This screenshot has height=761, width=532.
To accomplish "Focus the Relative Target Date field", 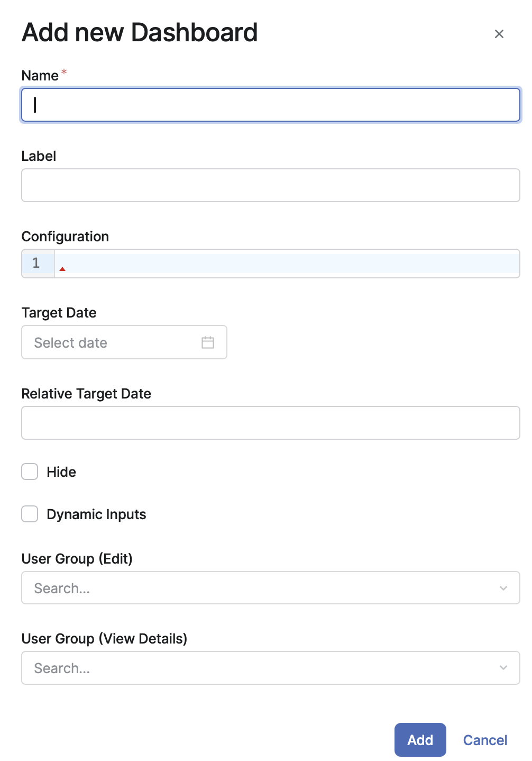I will (270, 423).
